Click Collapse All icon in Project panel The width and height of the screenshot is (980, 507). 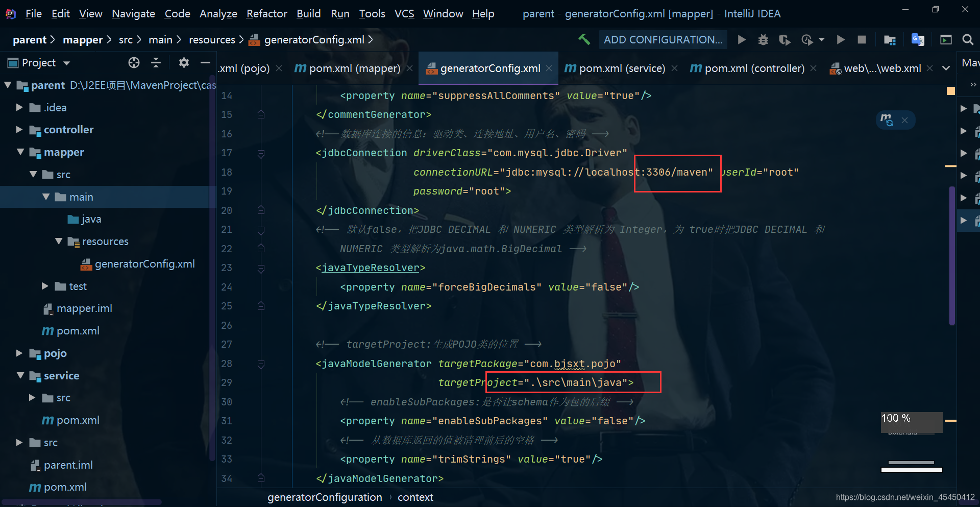[x=156, y=62]
